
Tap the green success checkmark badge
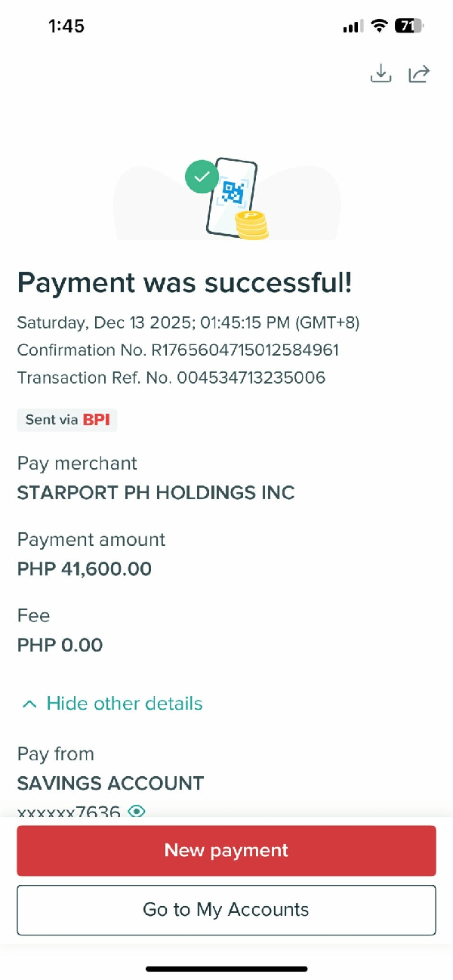tap(202, 177)
